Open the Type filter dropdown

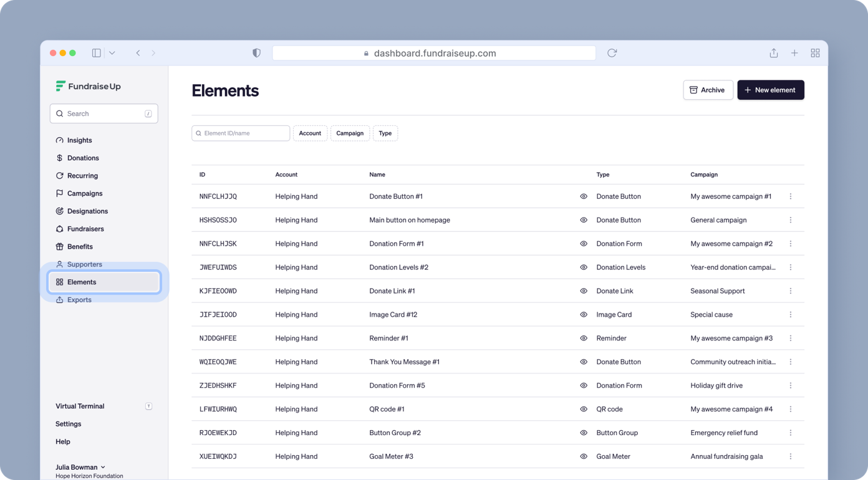pyautogui.click(x=385, y=133)
